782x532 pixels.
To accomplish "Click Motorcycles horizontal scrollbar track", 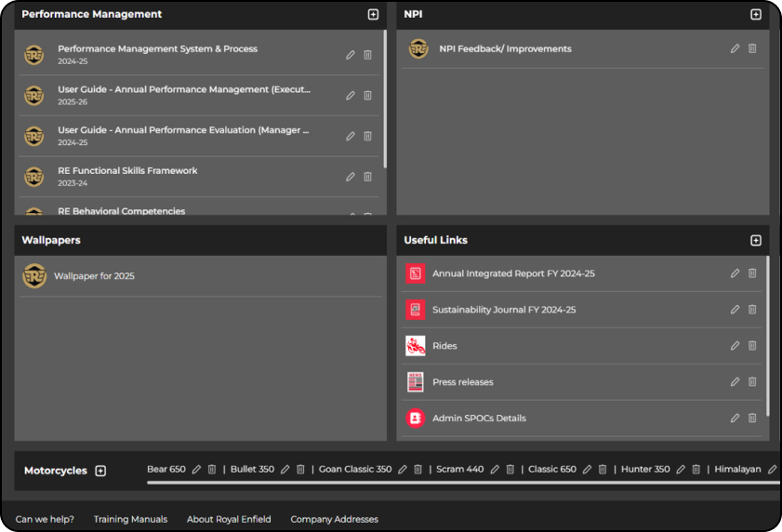I will [x=463, y=483].
